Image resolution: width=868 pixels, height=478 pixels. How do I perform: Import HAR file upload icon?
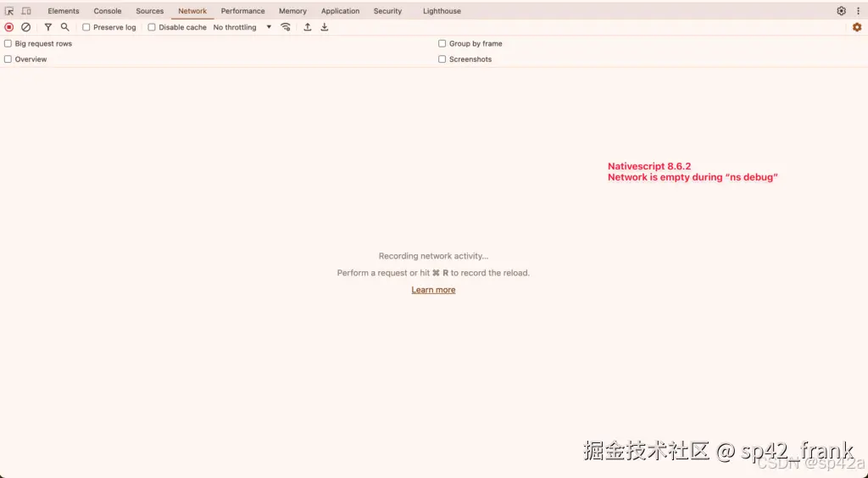coord(307,27)
